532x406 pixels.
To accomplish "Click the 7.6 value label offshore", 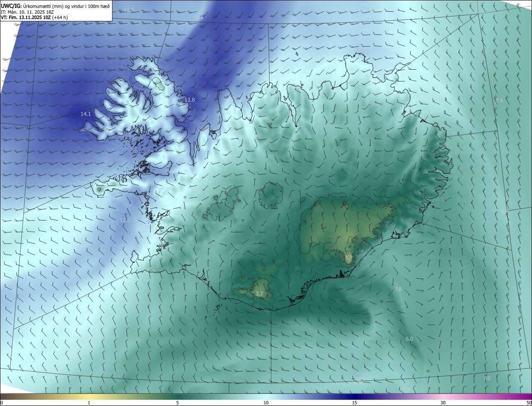I will [x=398, y=289].
